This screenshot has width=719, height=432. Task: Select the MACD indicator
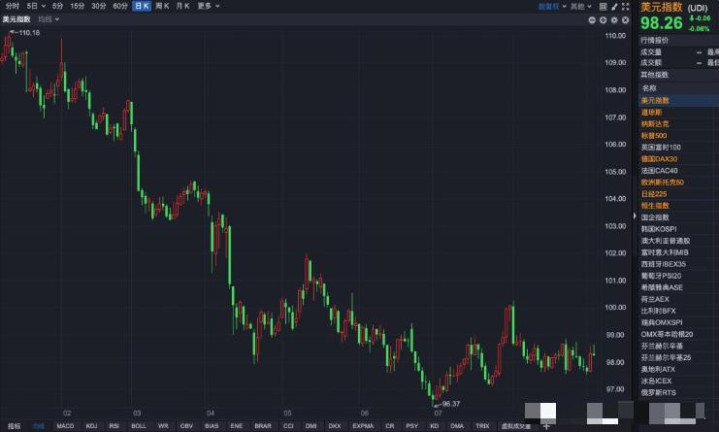point(65,426)
